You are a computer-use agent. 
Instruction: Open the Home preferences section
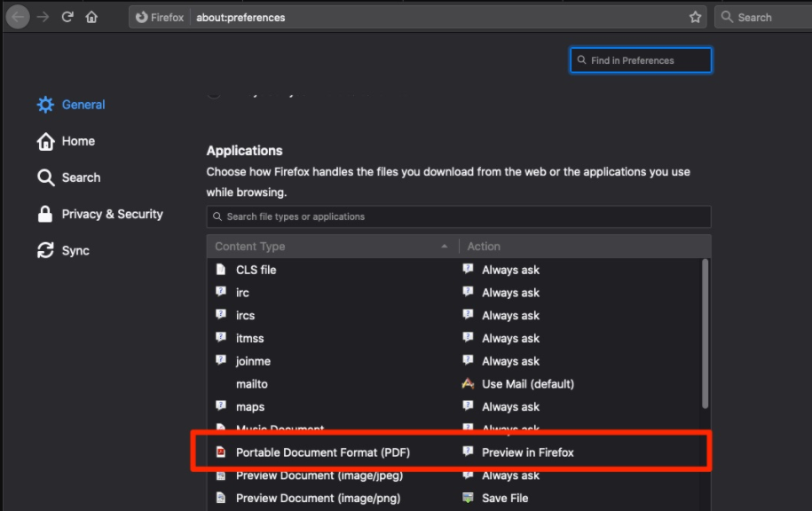[78, 141]
